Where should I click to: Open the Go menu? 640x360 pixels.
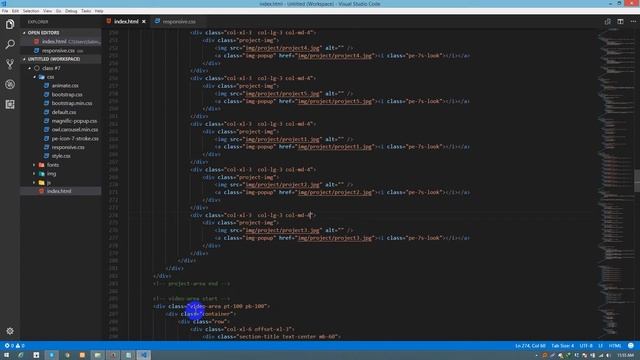58,11
